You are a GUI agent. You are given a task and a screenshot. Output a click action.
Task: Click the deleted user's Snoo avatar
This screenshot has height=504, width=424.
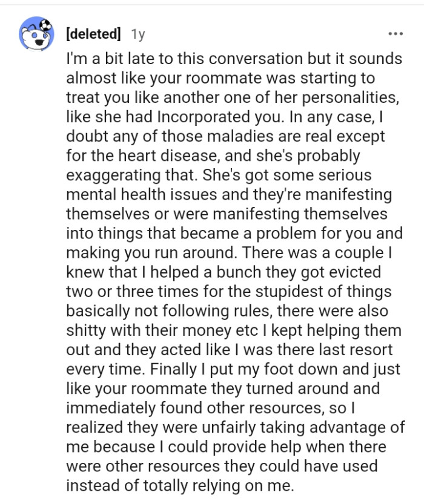35,35
